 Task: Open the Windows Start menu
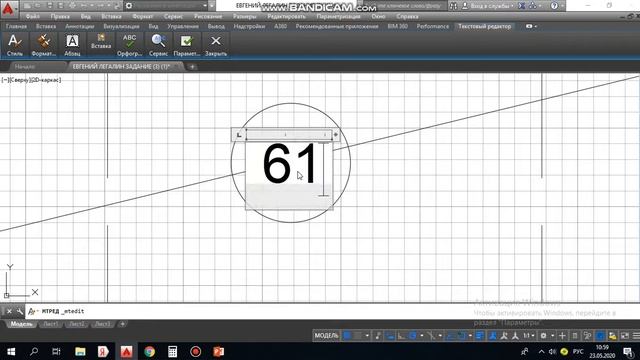pos(11,351)
